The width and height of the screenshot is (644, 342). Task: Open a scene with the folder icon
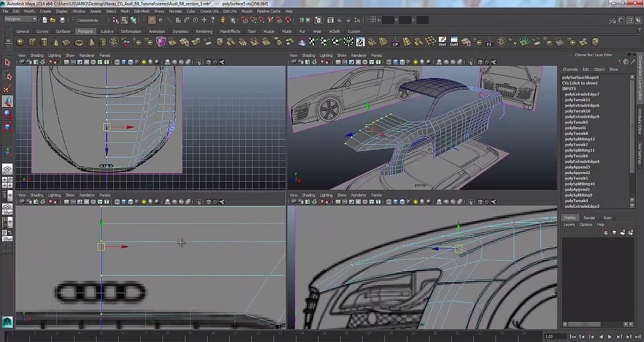[x=53, y=20]
